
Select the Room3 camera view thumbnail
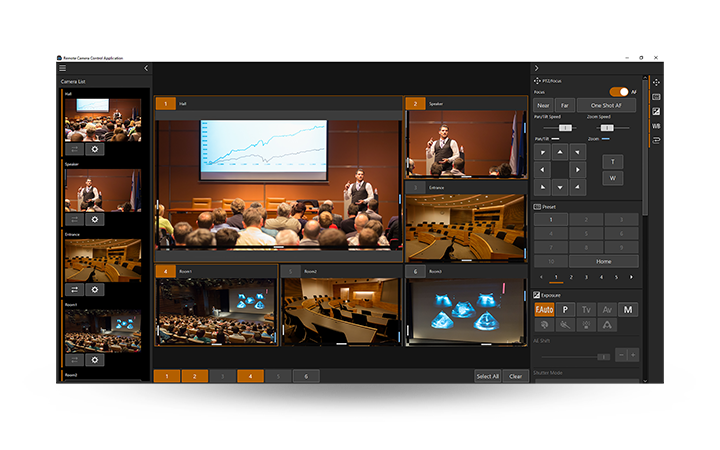(x=465, y=312)
